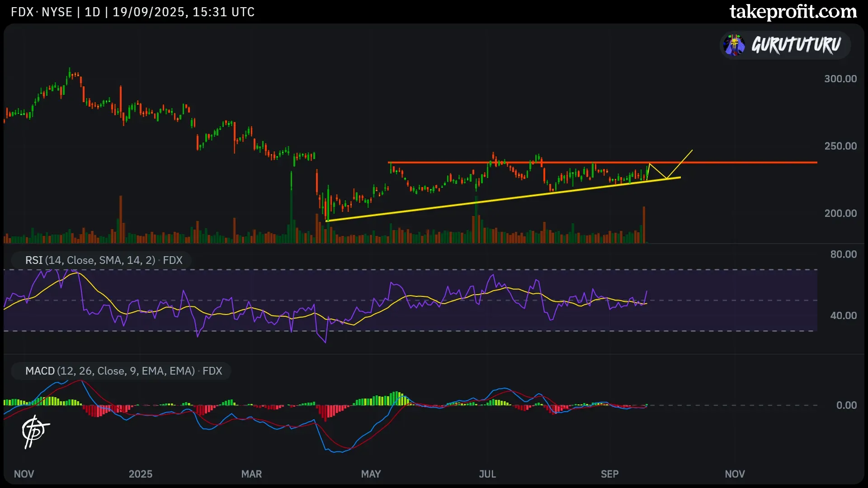Click the SEP label on time axis
The image size is (868, 488).
(x=609, y=474)
